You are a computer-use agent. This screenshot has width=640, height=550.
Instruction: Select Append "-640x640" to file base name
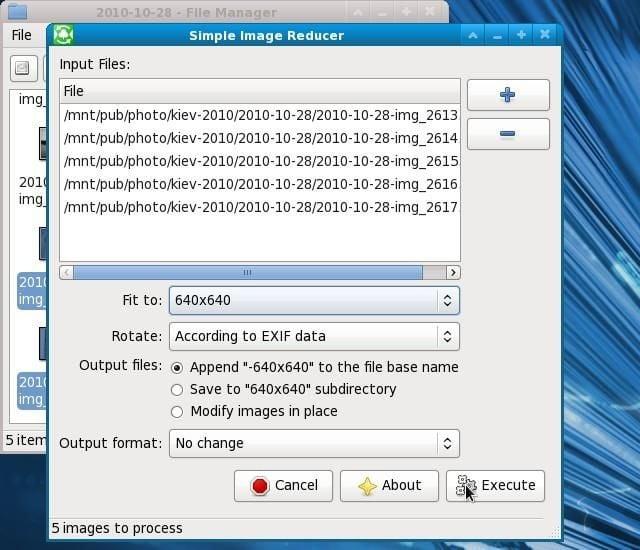[177, 368]
